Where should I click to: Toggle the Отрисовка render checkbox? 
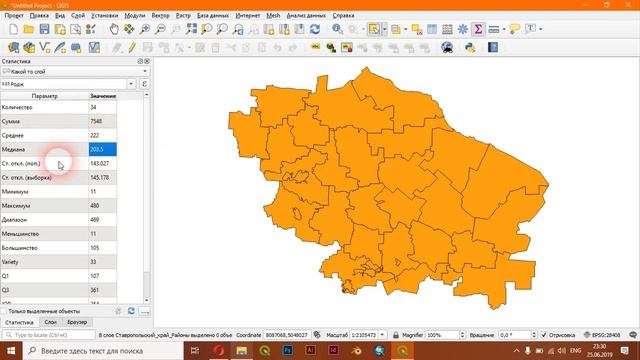coord(544,335)
